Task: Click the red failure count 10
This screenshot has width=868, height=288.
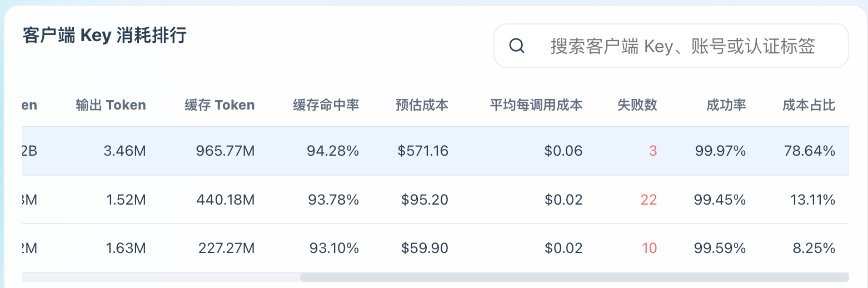Action: coord(650,248)
